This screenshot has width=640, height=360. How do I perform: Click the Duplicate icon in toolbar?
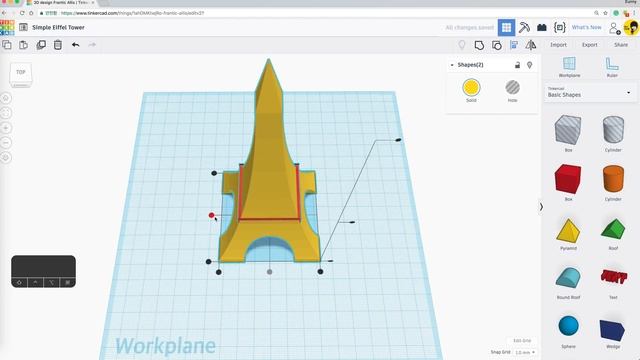41,44
